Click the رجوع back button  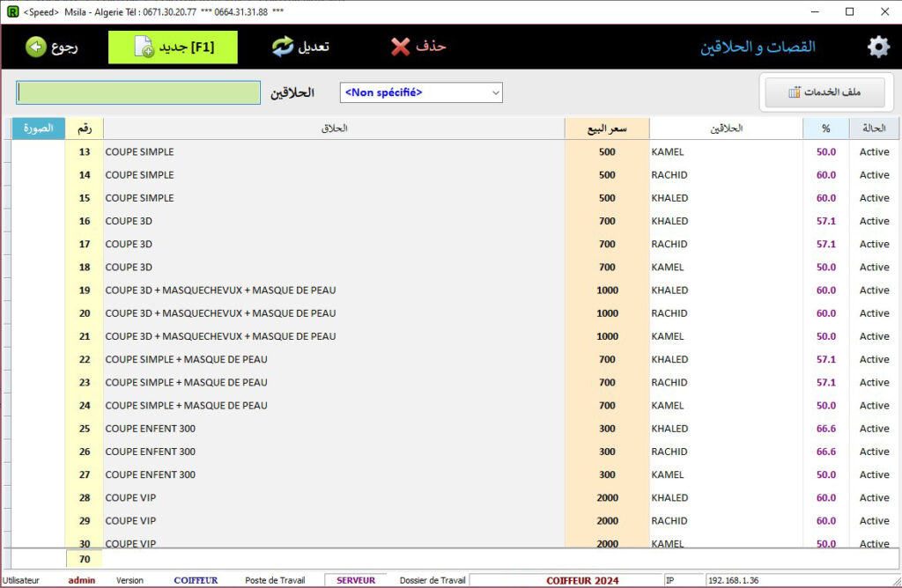tap(52, 48)
